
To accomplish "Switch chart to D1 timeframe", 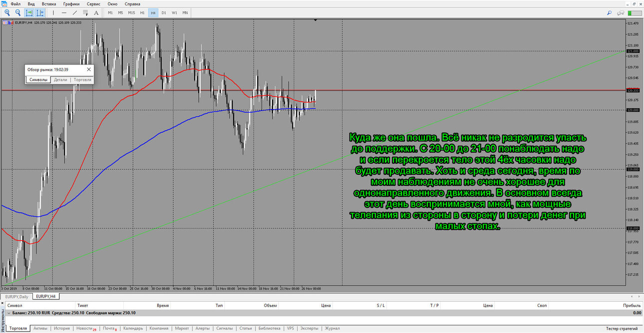I will 164,12.
